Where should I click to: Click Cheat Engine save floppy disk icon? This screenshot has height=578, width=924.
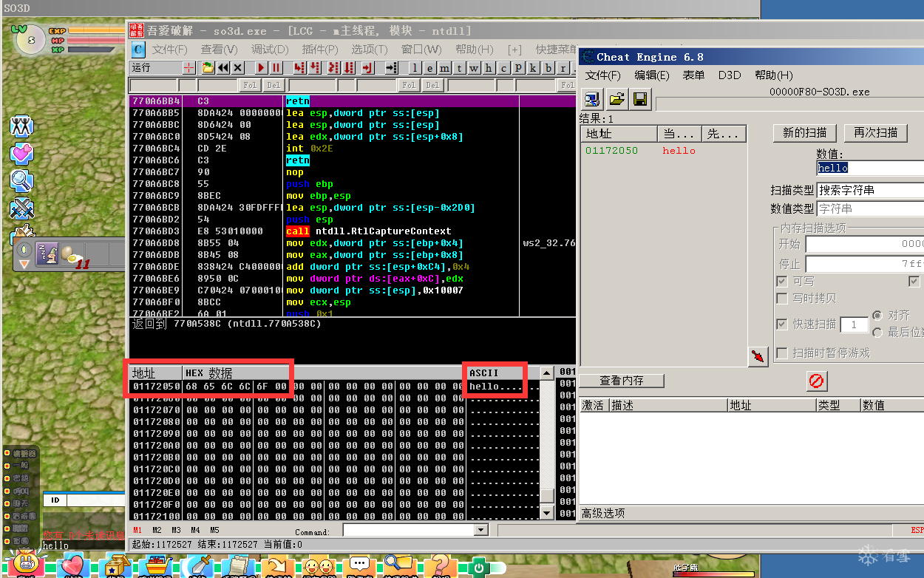click(640, 98)
